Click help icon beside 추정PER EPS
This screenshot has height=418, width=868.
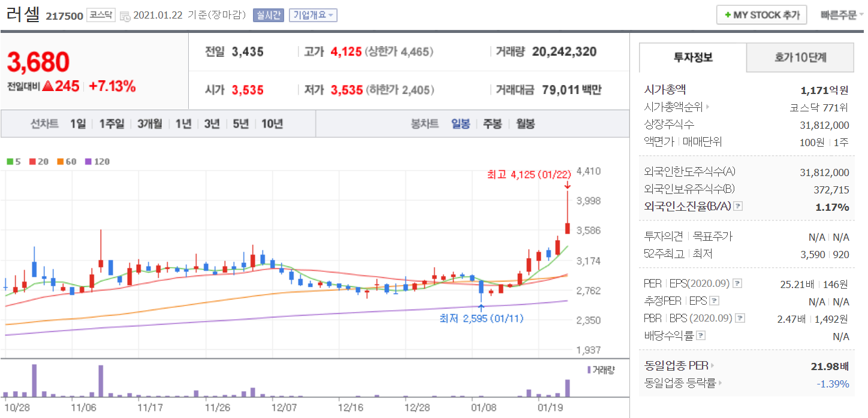click(715, 301)
